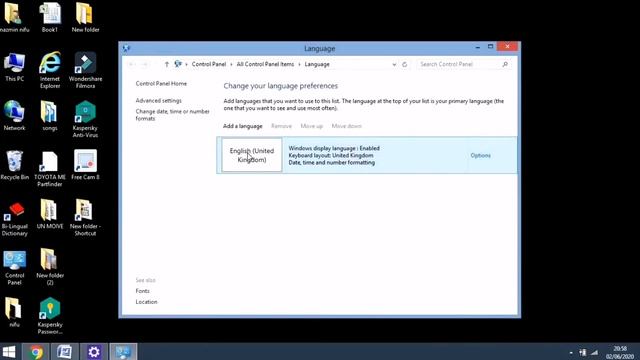Launch Free Cam 8 shortcut
Screen dimensions: 640x360
click(x=85, y=165)
